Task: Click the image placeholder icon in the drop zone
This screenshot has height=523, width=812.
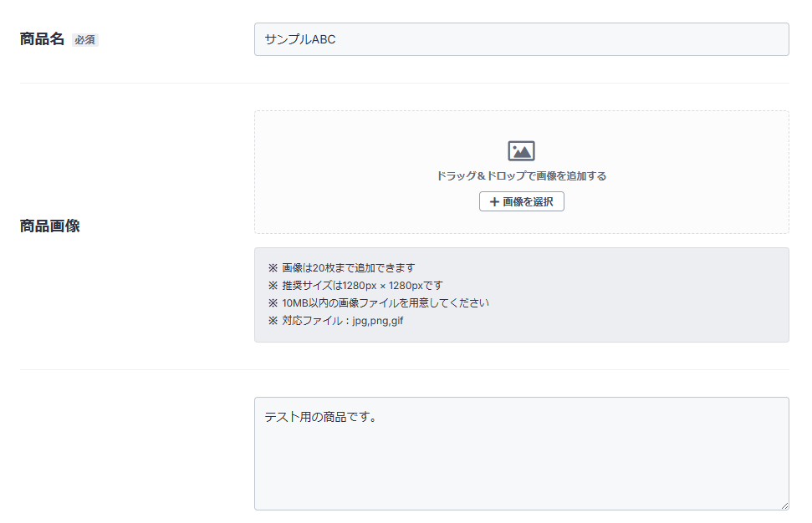Action: coord(521,151)
